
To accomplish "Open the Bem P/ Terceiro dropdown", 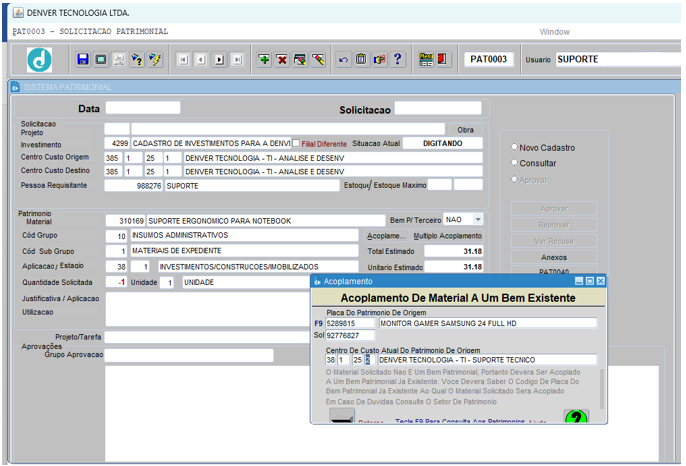I will (x=477, y=220).
